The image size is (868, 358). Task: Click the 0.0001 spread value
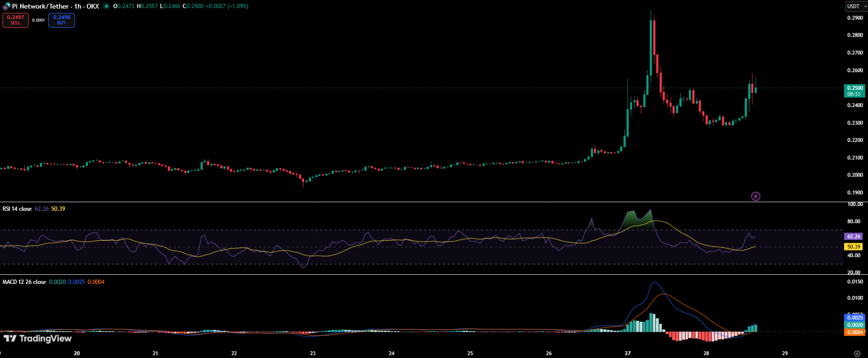pos(38,20)
